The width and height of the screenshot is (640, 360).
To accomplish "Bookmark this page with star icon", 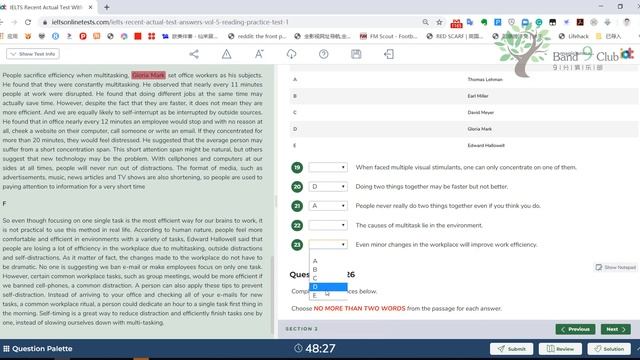I will point(439,22).
